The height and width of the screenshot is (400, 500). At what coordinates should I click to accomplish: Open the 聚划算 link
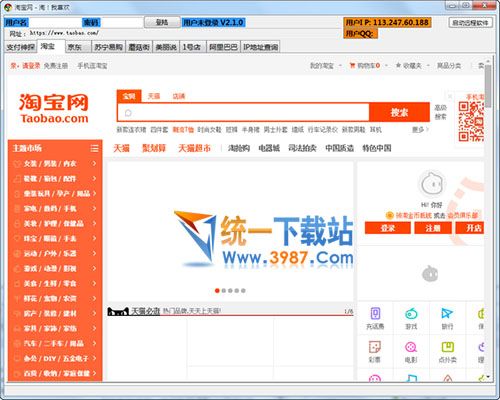point(154,148)
